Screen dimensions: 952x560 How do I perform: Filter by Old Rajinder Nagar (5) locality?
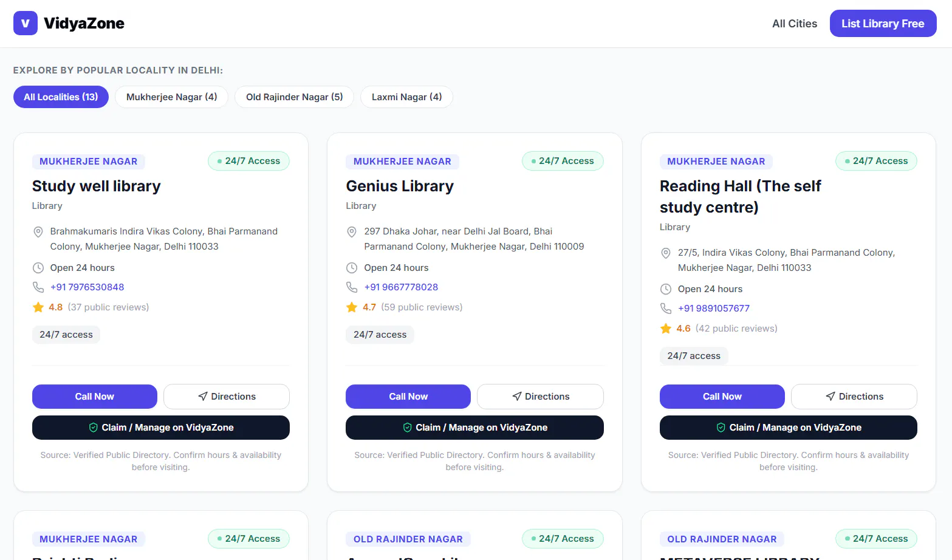(x=294, y=97)
